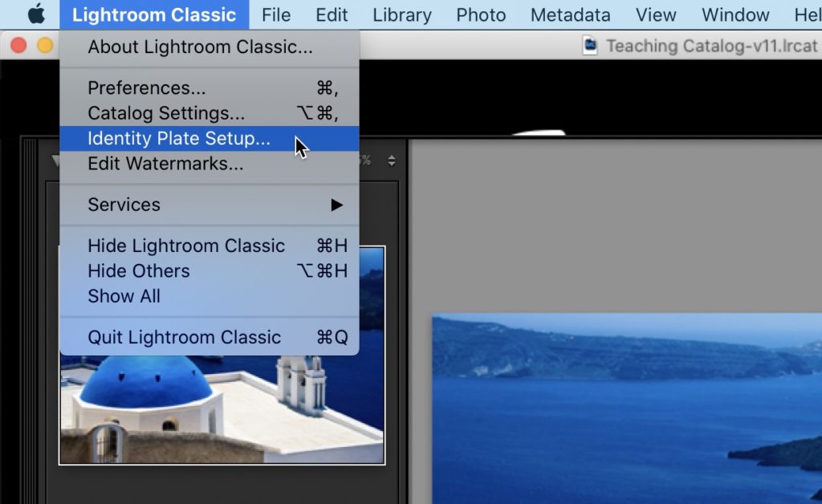Open the Photo menu
This screenshot has height=504, width=822.
click(481, 14)
